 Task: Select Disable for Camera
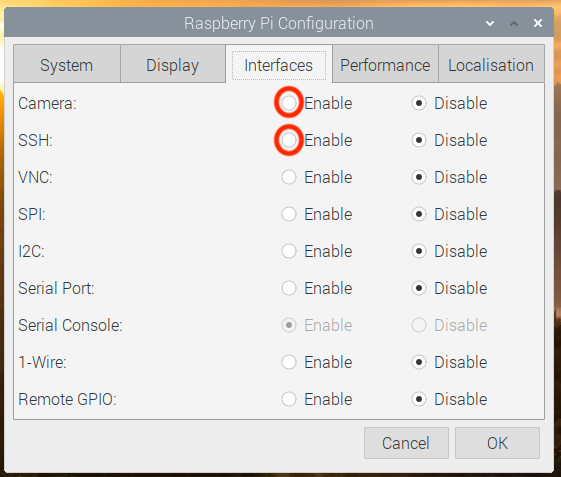tap(419, 103)
